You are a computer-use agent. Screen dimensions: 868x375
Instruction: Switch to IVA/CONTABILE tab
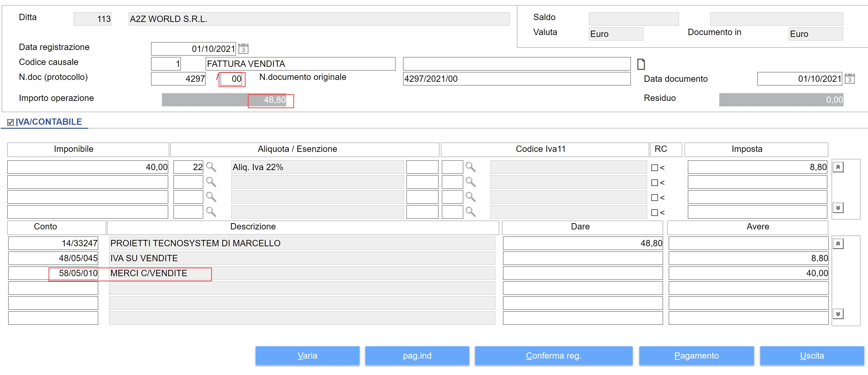pos(49,122)
